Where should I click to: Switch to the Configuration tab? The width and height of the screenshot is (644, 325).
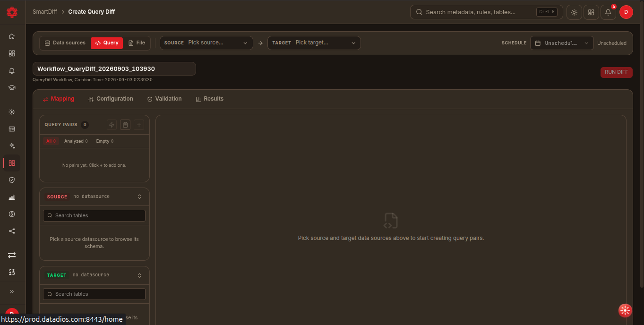111,99
